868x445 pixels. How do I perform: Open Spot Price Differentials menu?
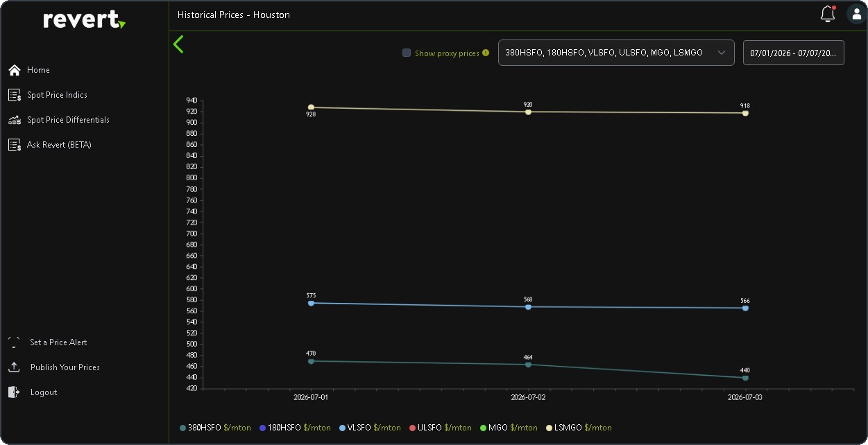click(68, 120)
